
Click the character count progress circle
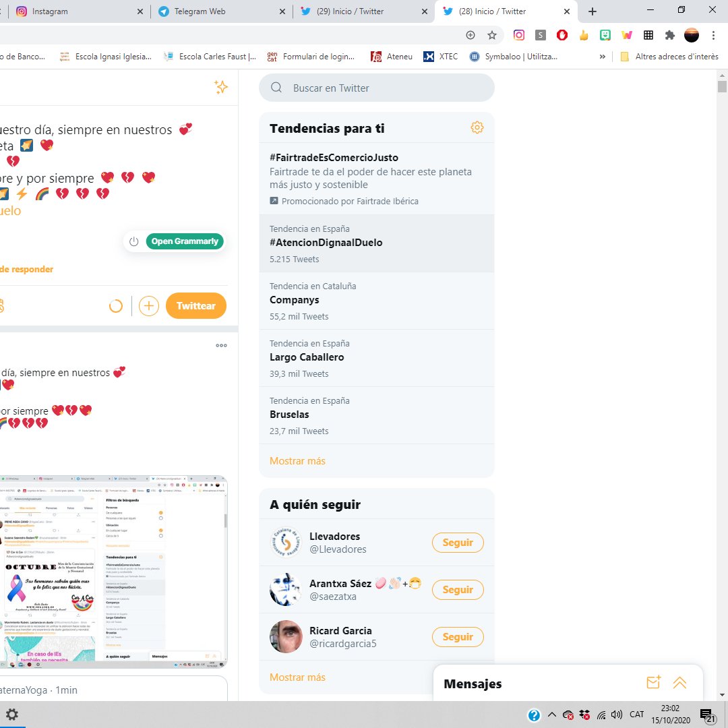(116, 306)
